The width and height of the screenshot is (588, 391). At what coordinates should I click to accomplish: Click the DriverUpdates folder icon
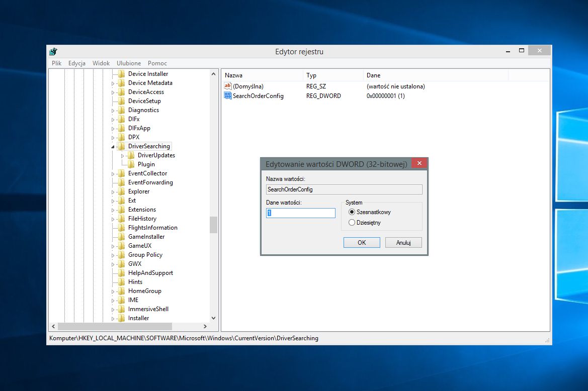[131, 155]
